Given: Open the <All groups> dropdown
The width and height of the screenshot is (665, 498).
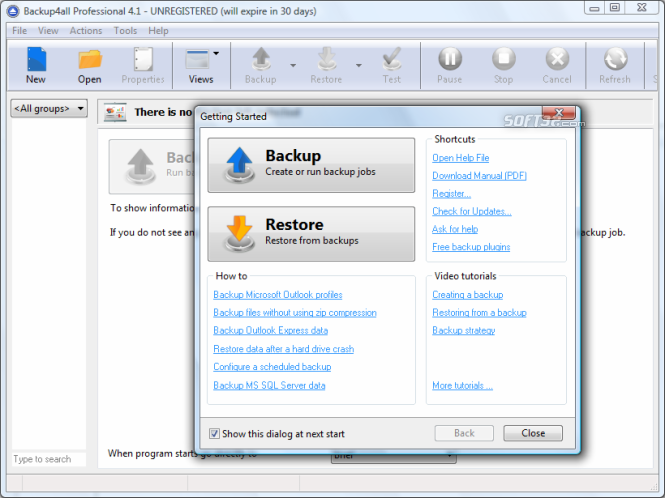Looking at the screenshot, I should 49,109.
